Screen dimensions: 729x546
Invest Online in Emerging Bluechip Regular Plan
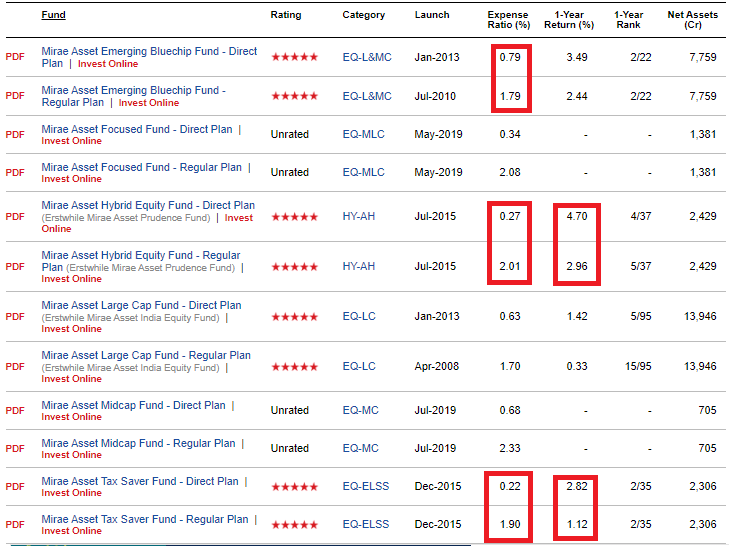coord(149,103)
